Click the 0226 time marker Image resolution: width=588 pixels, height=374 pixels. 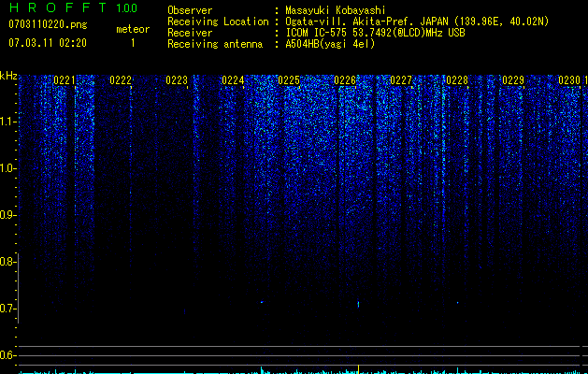(345, 80)
